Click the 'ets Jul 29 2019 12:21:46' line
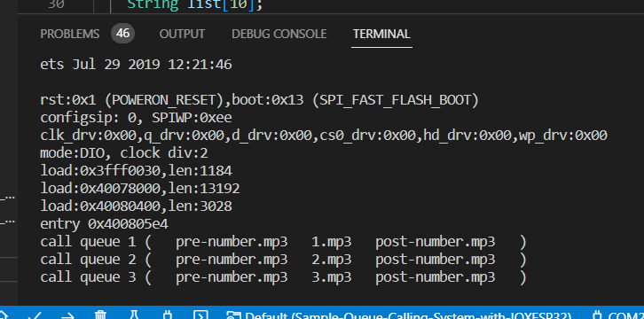Image resolution: width=644 pixels, height=319 pixels. click(136, 65)
